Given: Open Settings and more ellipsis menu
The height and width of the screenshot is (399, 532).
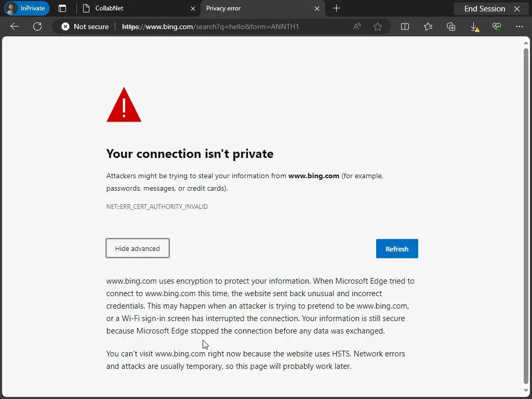Looking at the screenshot, I should 520,26.
